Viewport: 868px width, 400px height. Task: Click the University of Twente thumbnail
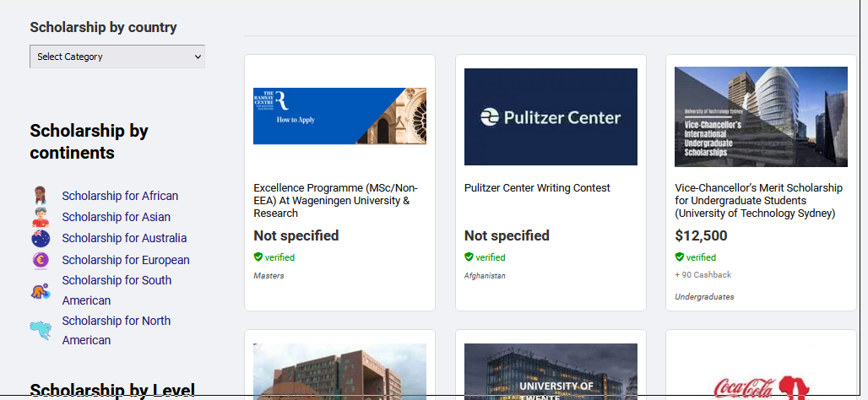[551, 370]
